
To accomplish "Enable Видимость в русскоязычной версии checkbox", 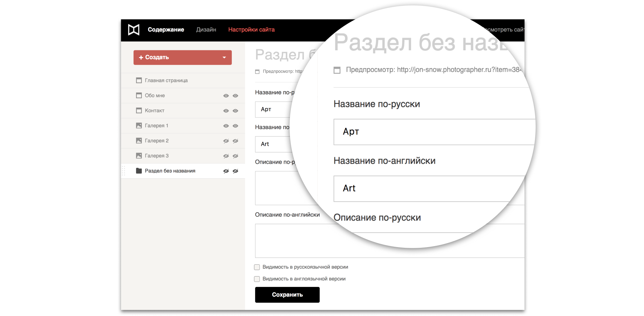I will [257, 267].
